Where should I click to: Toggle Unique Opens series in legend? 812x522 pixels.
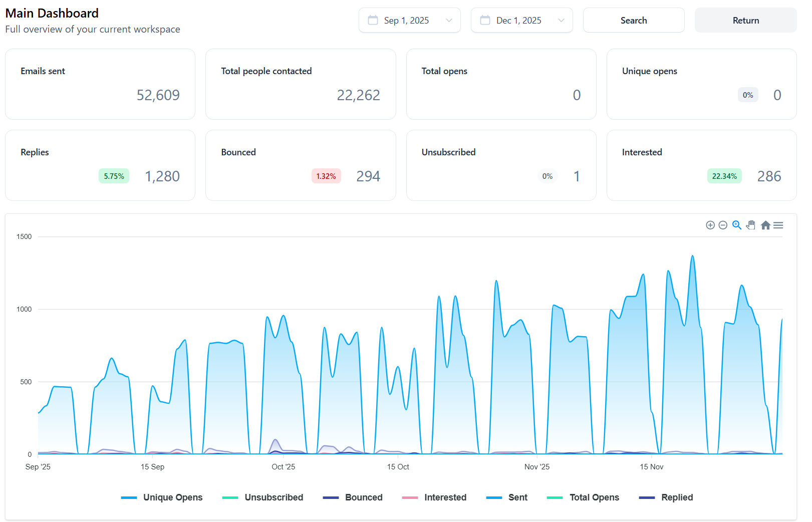click(x=162, y=497)
